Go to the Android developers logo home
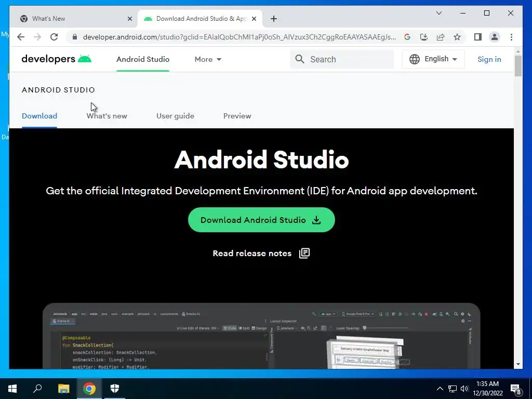This screenshot has height=399, width=532. click(x=56, y=59)
